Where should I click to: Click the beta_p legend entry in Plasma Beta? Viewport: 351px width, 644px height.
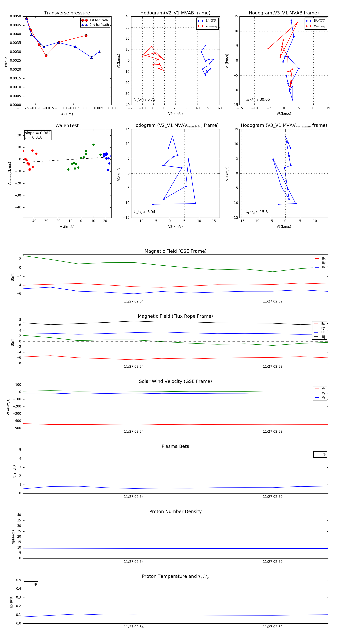pyautogui.click(x=320, y=454)
